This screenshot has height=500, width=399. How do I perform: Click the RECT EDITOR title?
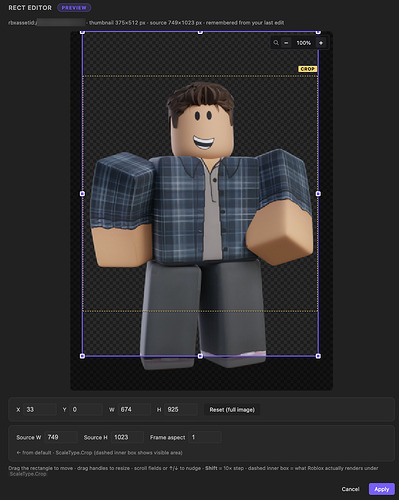point(30,8)
